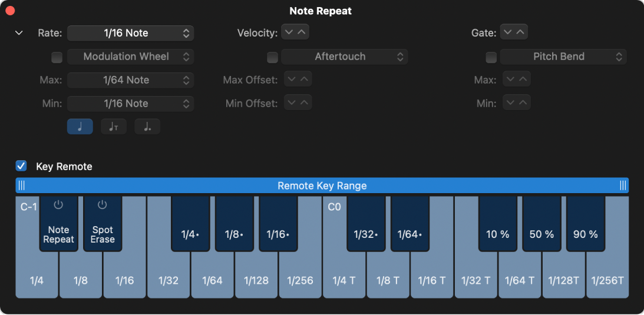Click the Velocity stepper arrows
The height and width of the screenshot is (315, 644).
[295, 32]
